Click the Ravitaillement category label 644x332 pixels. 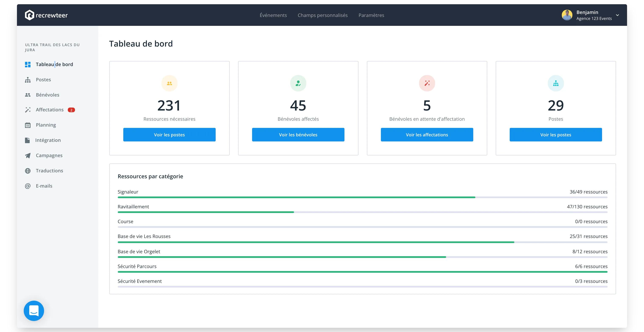tap(133, 207)
